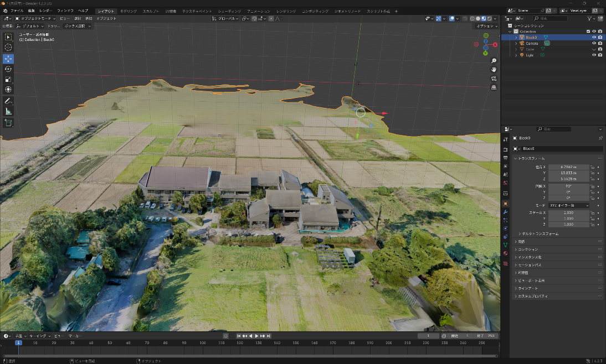
Task: Toggle visibility of the Light object
Action: pos(594,55)
